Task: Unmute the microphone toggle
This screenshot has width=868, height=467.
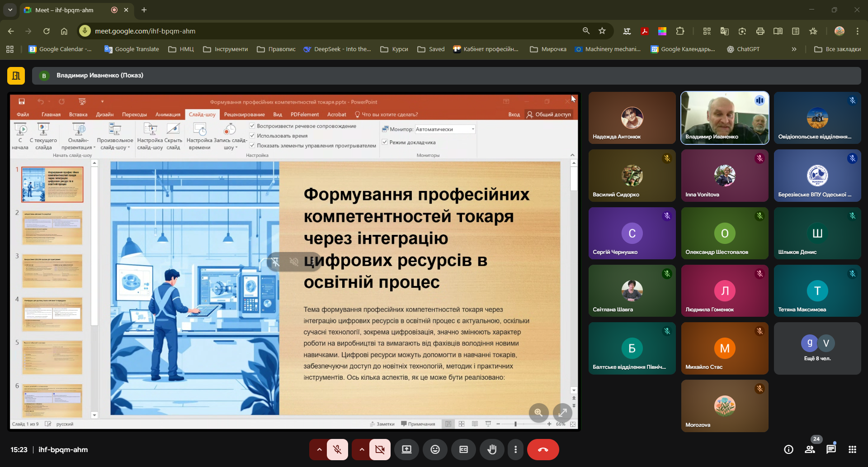Action: (x=337, y=449)
